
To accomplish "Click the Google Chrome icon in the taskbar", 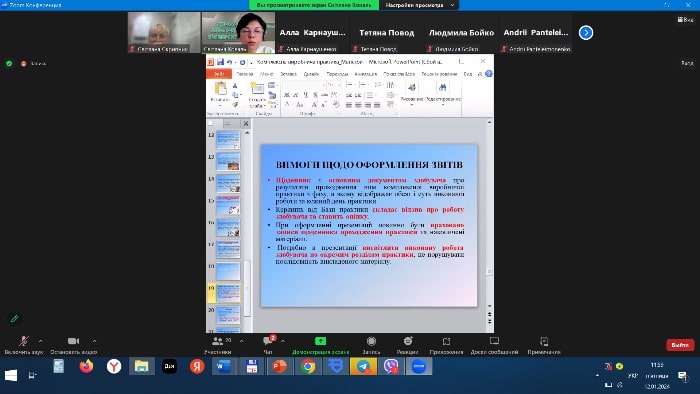I will tap(308, 366).
